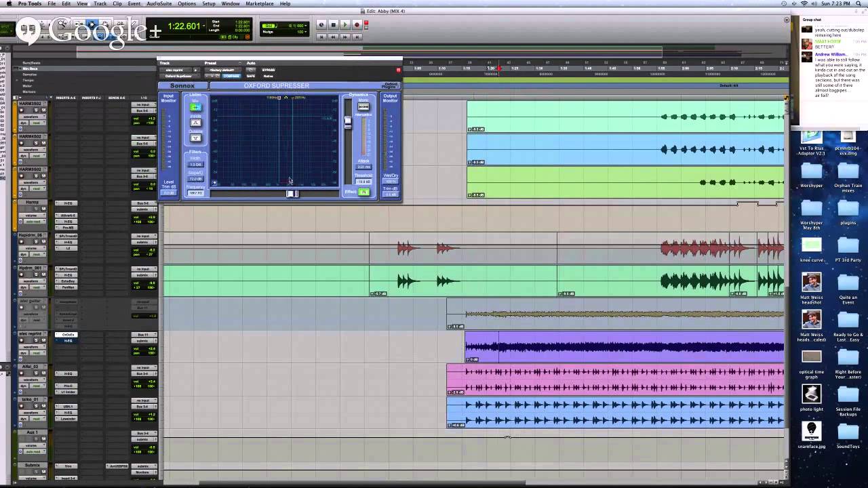The image size is (868, 488).
Task: Open the read automation selector on HARM4S02
Action: point(37,156)
